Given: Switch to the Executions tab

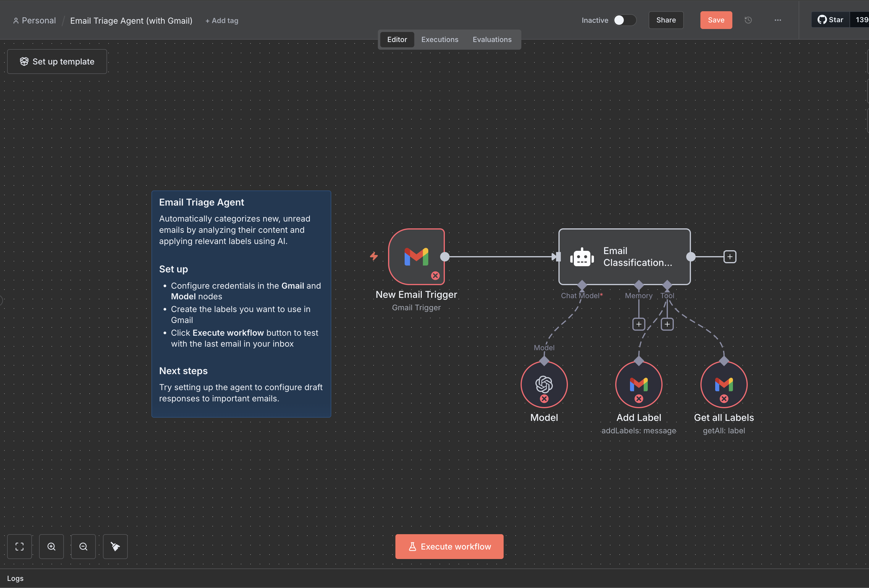Looking at the screenshot, I should [x=439, y=40].
